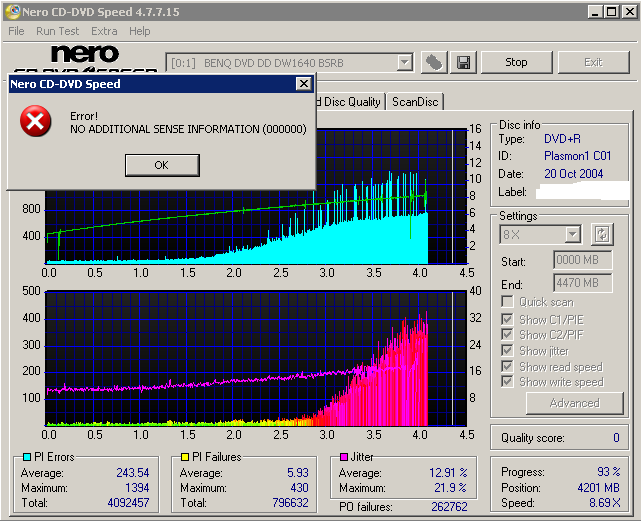
Task: Maximize the Nero CD-DVD Speed window
Action: pos(612,12)
